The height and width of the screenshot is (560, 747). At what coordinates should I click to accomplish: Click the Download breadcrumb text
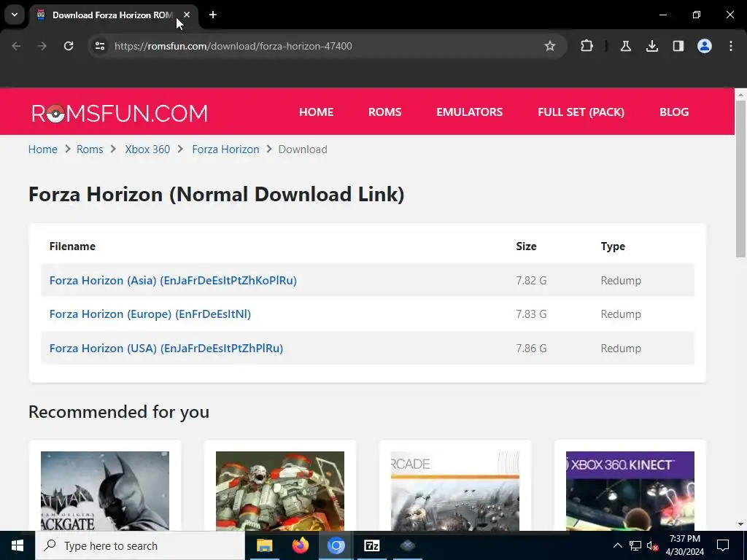(303, 149)
